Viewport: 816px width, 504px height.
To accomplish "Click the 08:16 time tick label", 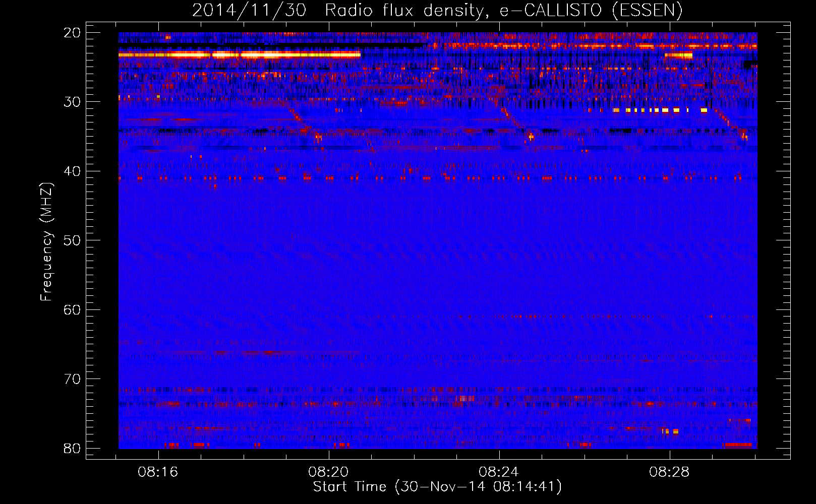I will click(158, 472).
